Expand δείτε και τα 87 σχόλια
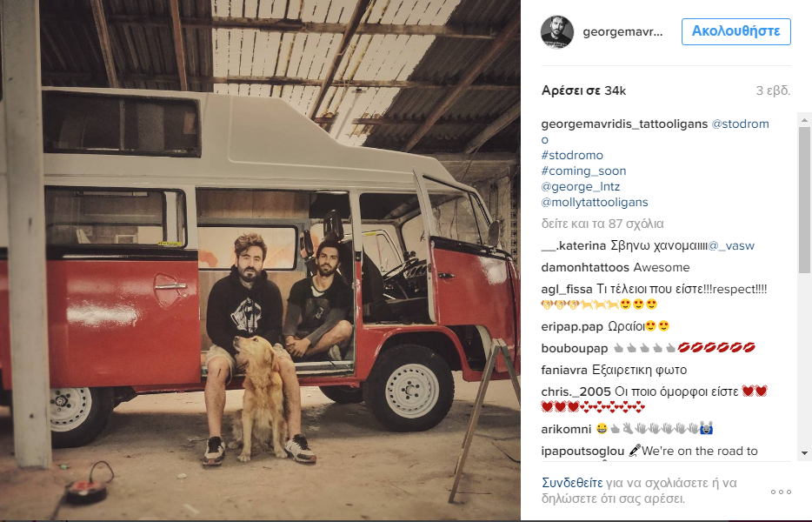 602,224
